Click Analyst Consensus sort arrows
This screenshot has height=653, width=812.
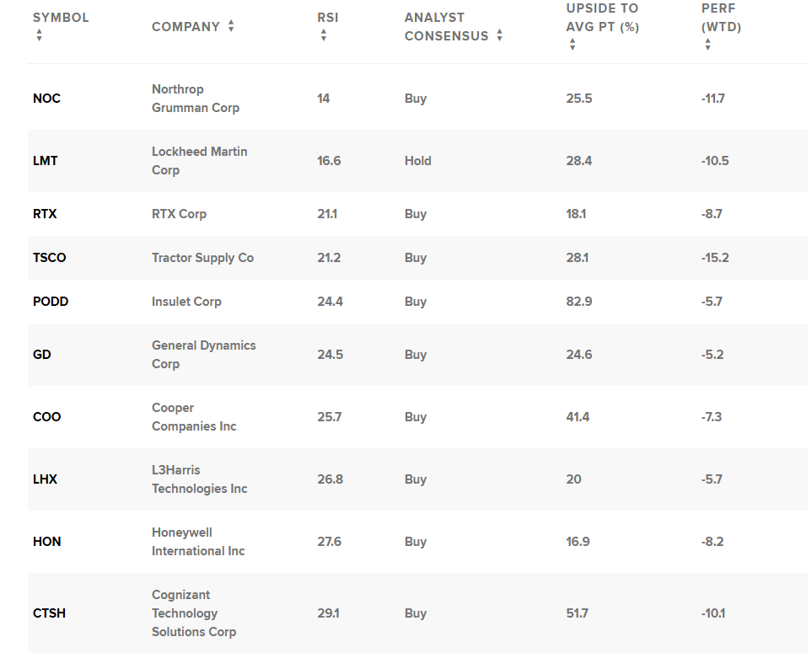(499, 35)
